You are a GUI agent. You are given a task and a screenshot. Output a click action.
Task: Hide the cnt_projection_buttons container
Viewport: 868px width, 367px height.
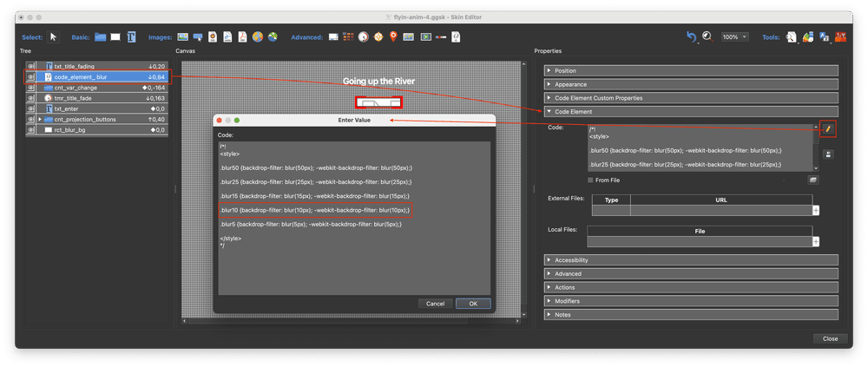31,119
